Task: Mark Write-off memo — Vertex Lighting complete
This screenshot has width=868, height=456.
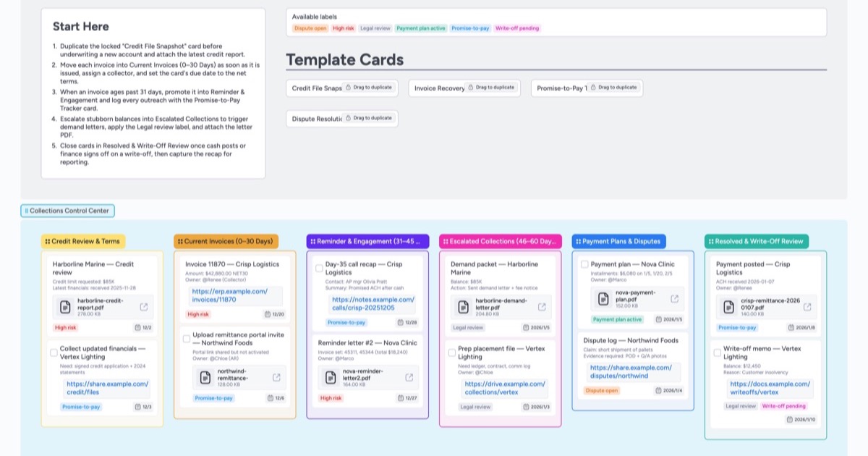Action: point(718,352)
